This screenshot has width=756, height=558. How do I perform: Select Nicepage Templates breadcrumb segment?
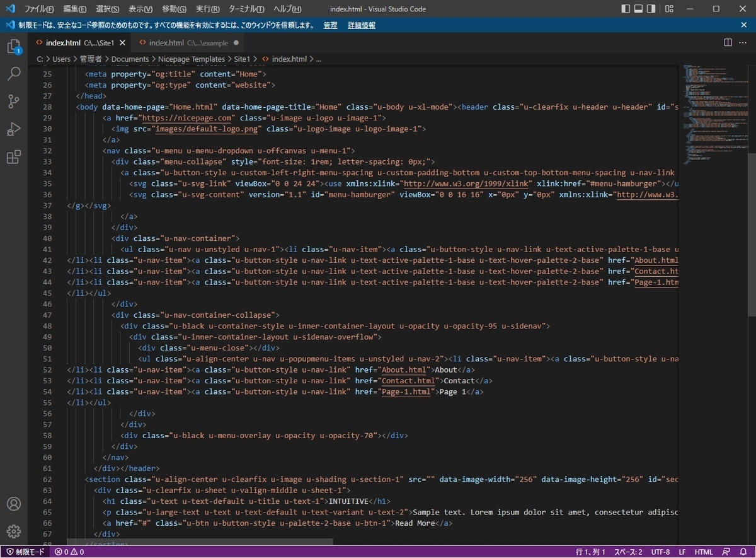point(192,59)
